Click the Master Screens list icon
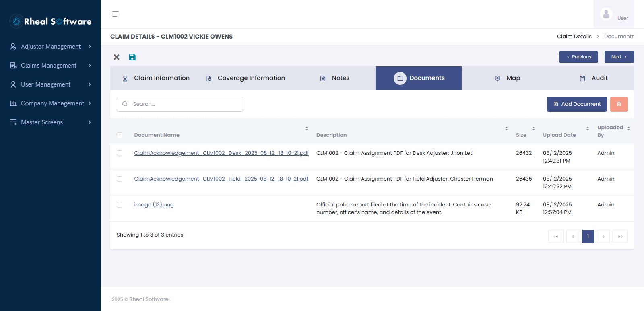Image resolution: width=644 pixels, height=311 pixels. click(13, 122)
